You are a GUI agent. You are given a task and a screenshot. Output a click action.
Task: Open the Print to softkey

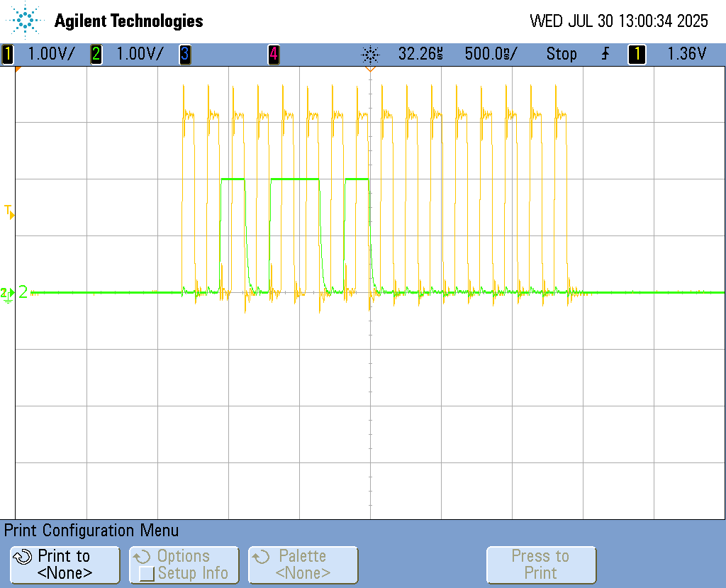coord(65,565)
